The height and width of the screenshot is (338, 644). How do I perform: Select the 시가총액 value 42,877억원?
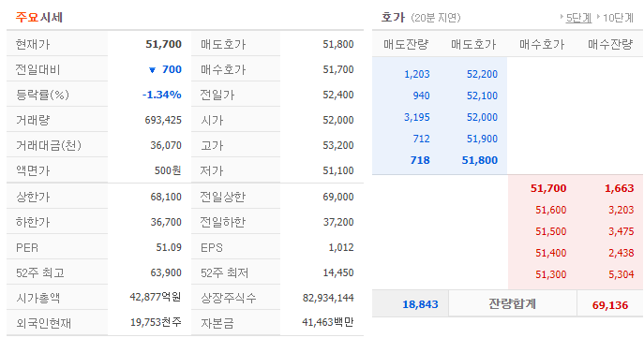[156, 297]
